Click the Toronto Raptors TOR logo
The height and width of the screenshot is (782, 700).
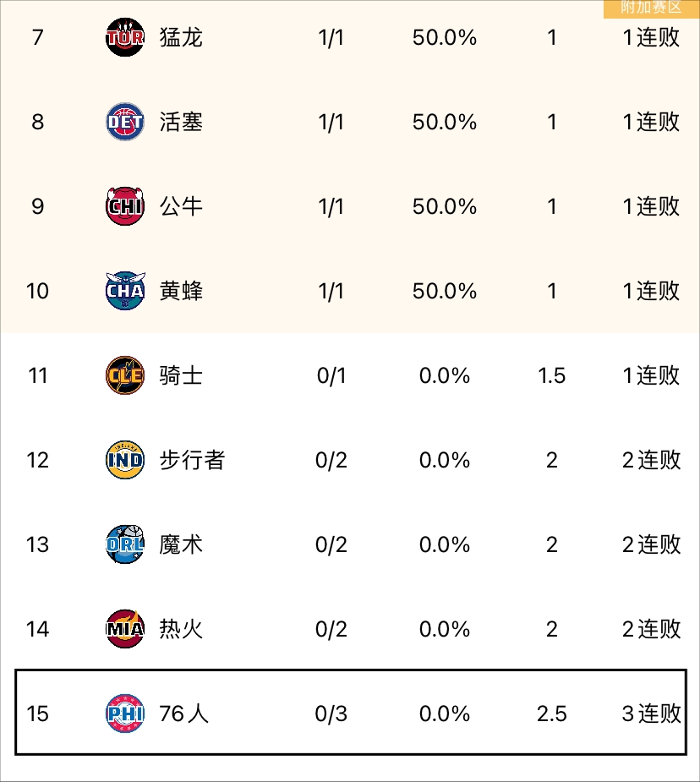click(125, 37)
